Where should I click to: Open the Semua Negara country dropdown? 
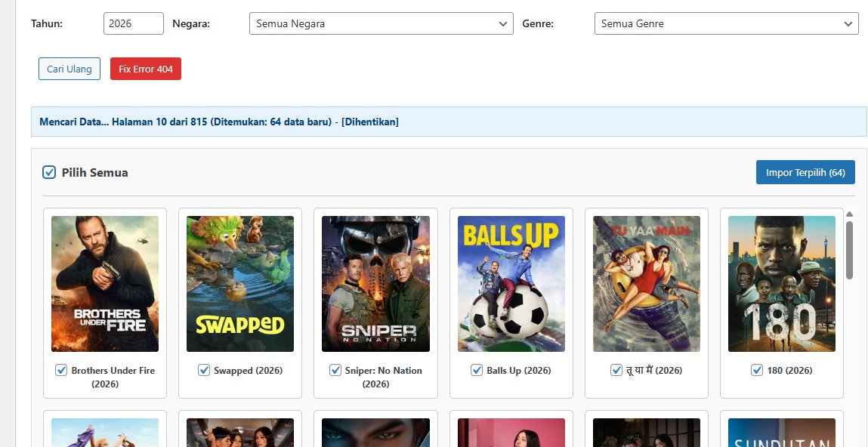[381, 23]
